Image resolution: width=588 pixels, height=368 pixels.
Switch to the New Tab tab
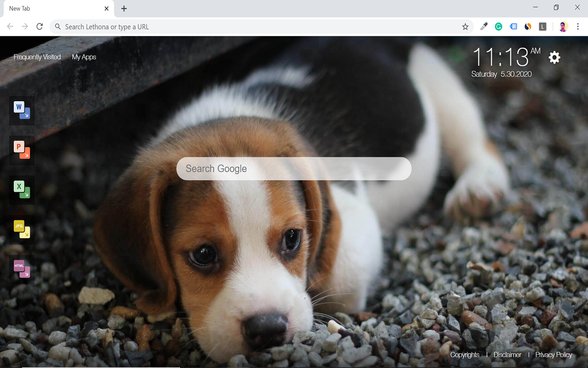tap(55, 8)
